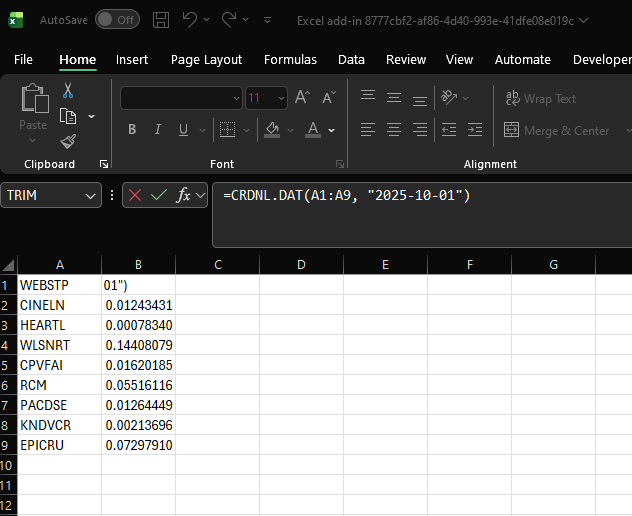Open Insert Function fx dialog
The image size is (632, 516).
pos(183,196)
